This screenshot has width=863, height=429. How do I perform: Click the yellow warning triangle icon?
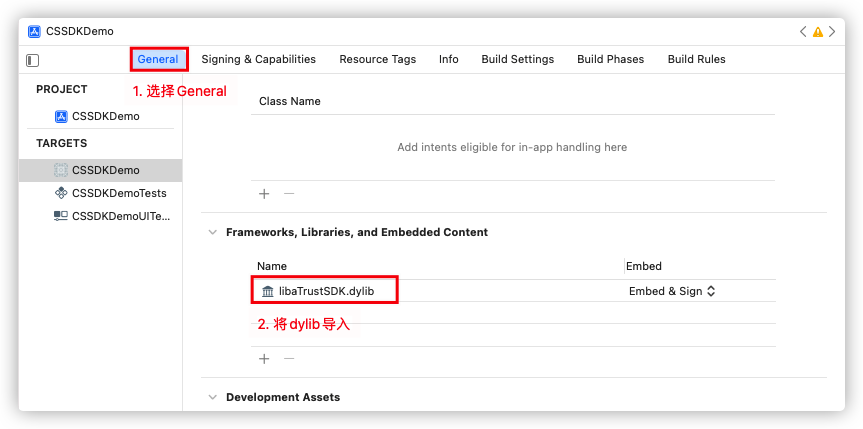point(818,32)
